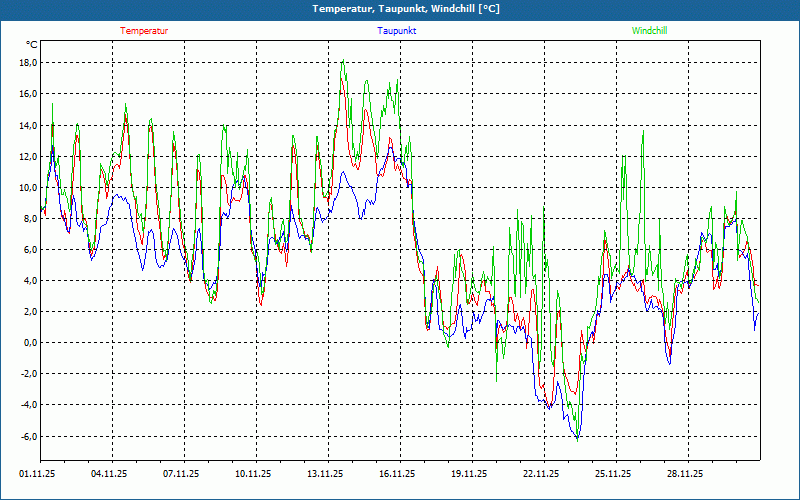Image resolution: width=800 pixels, height=500 pixels.
Task: Click the 18,0 value on the y-axis
Action: click(28, 63)
